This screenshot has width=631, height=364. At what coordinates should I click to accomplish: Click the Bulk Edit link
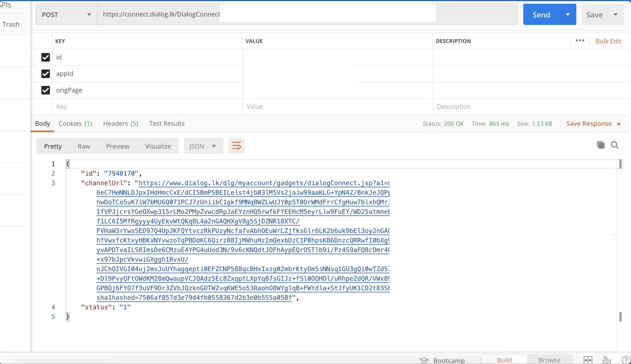(608, 41)
